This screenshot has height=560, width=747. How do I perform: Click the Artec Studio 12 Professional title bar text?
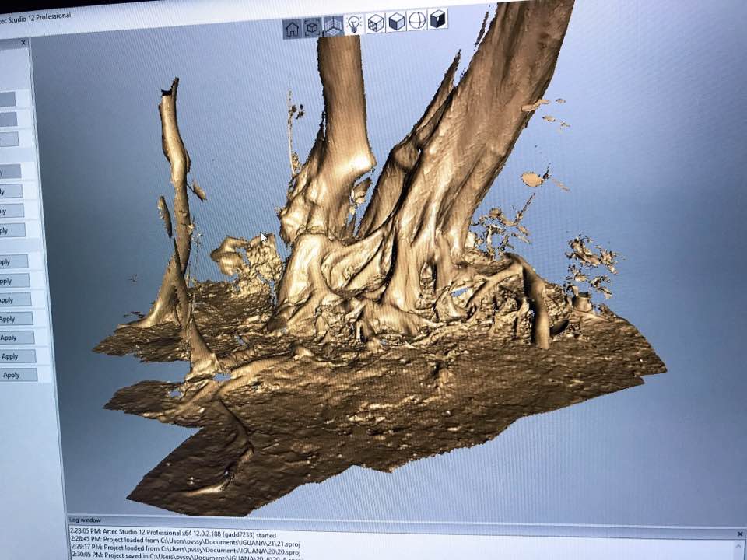35,19
